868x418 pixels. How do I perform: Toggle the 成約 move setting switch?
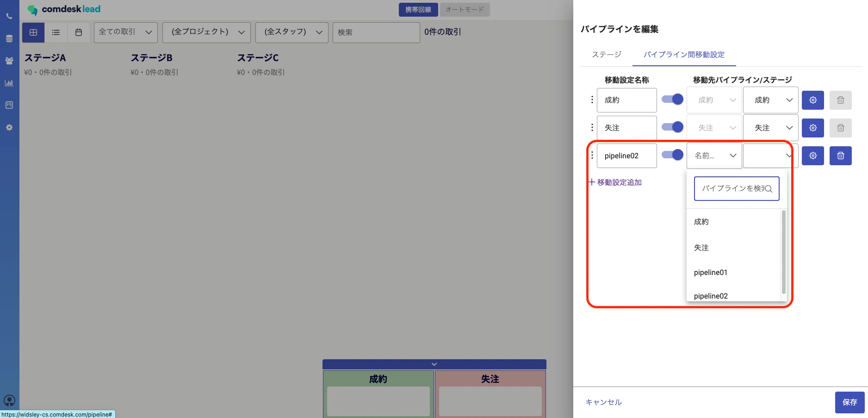point(672,99)
